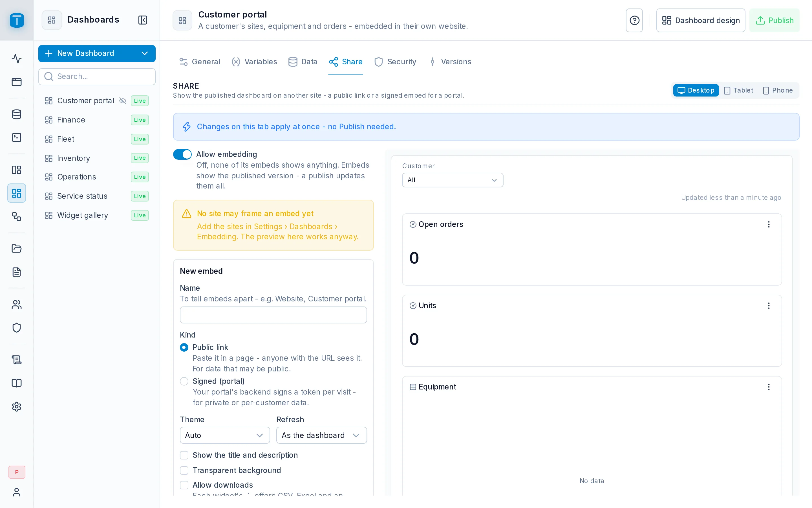
Task: Open the Theme Auto dropdown
Action: [225, 435]
